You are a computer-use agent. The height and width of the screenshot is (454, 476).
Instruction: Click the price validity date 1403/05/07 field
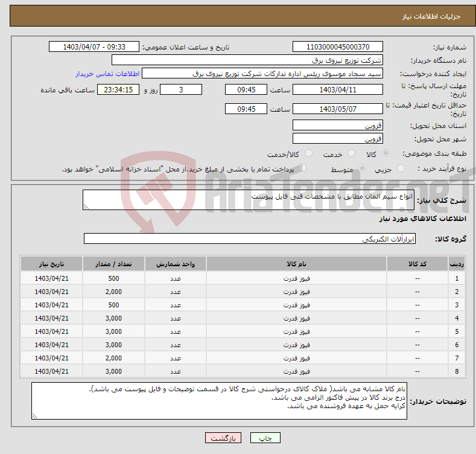click(338, 109)
